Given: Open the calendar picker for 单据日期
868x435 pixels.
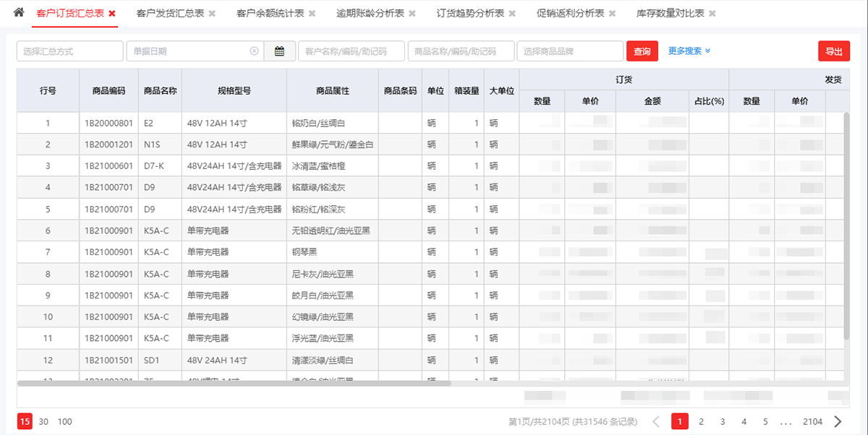Looking at the screenshot, I should [x=280, y=51].
